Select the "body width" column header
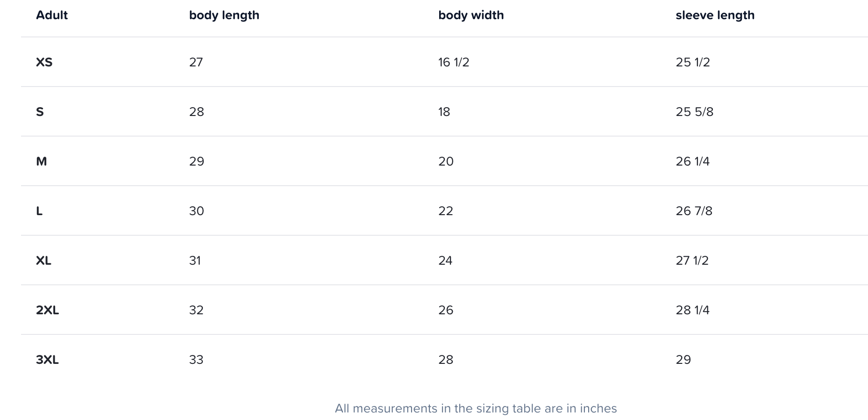This screenshot has height=420, width=868. point(471,15)
